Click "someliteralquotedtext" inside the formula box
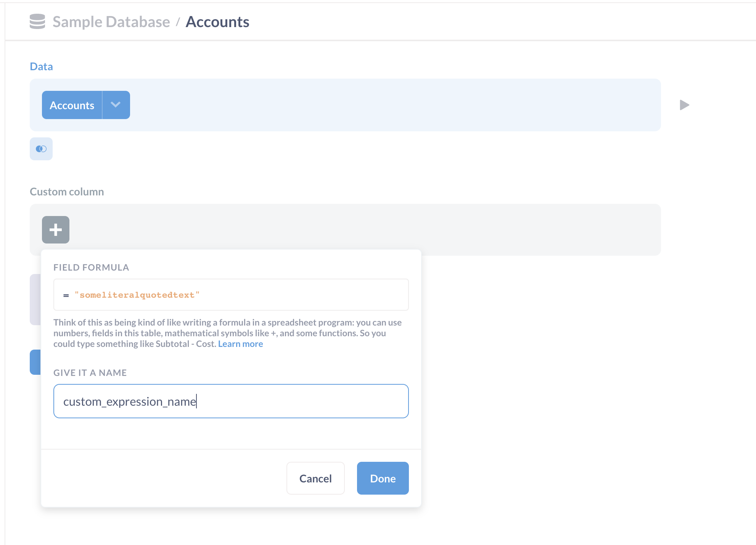 click(137, 295)
